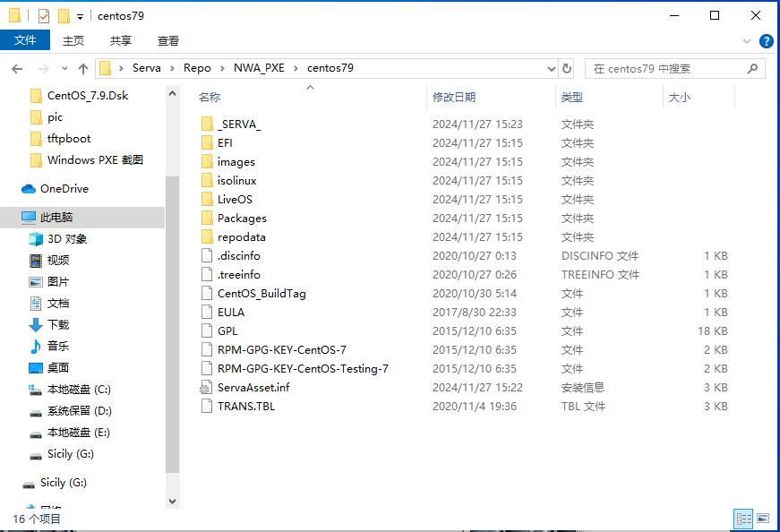Select 本地磁盘 (C:) drive in sidebar

click(79, 390)
